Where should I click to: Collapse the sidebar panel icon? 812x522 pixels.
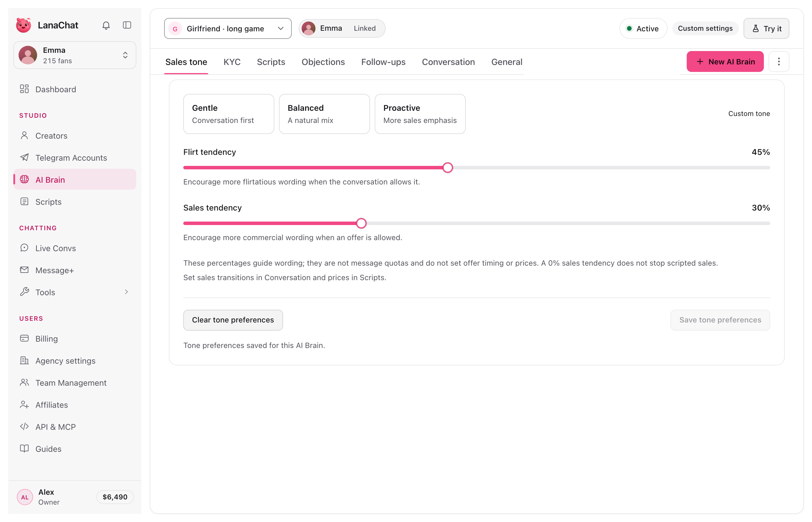tap(127, 25)
